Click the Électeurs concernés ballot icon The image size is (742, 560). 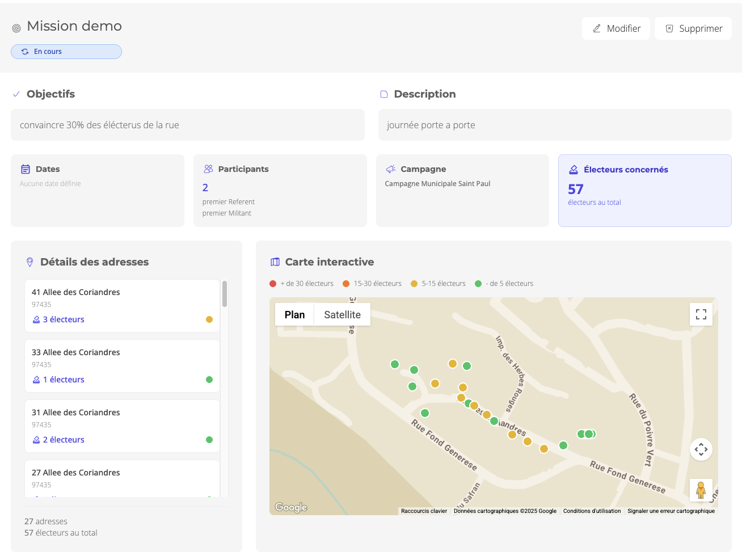(x=574, y=170)
